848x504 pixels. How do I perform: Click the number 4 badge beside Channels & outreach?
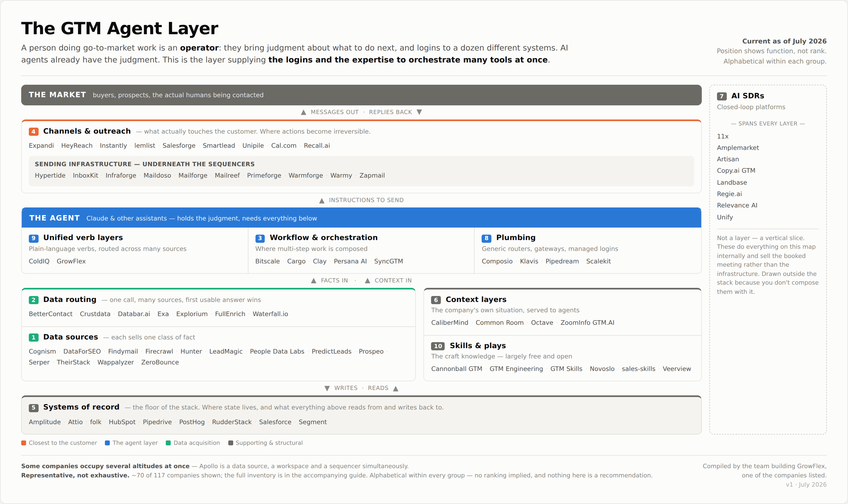33,131
